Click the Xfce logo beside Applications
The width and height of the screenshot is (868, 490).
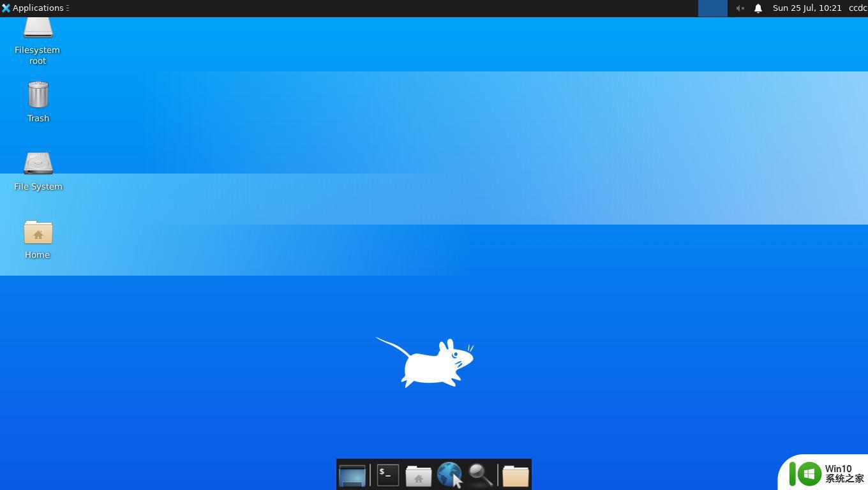tap(6, 8)
